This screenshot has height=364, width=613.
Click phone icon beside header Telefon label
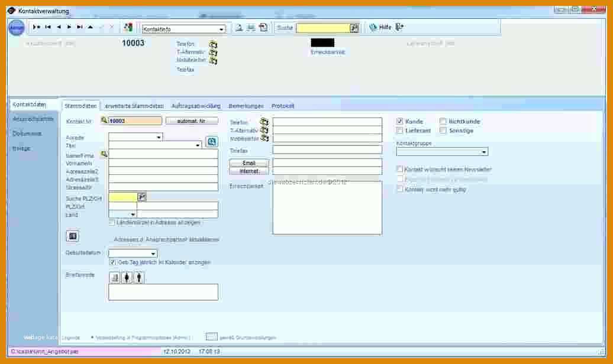coord(212,44)
